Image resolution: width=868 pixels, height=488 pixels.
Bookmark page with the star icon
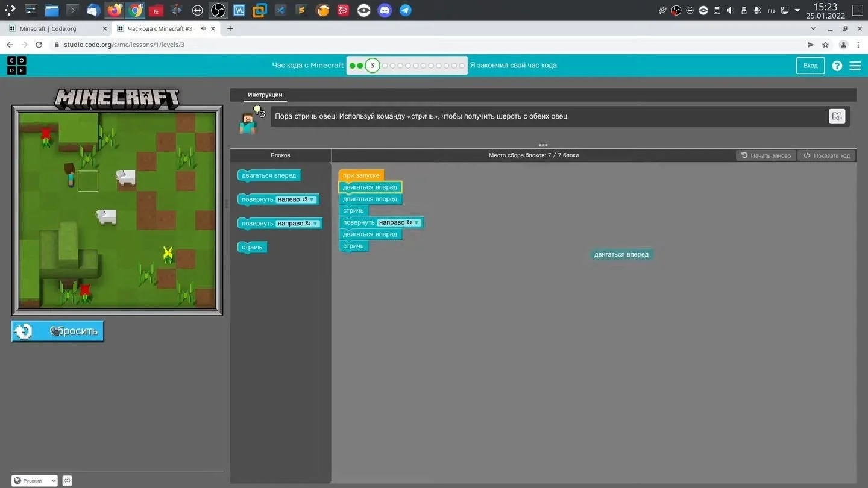point(825,45)
